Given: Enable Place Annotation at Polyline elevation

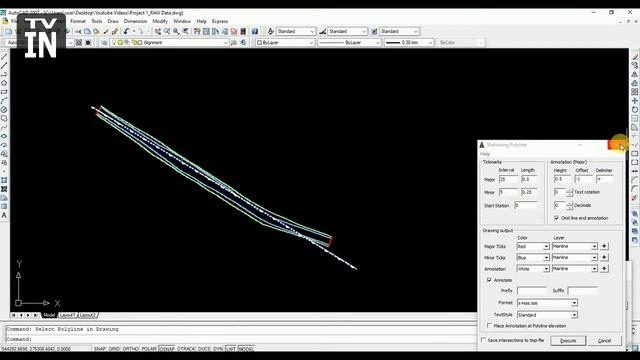Looking at the screenshot, I should point(489,326).
